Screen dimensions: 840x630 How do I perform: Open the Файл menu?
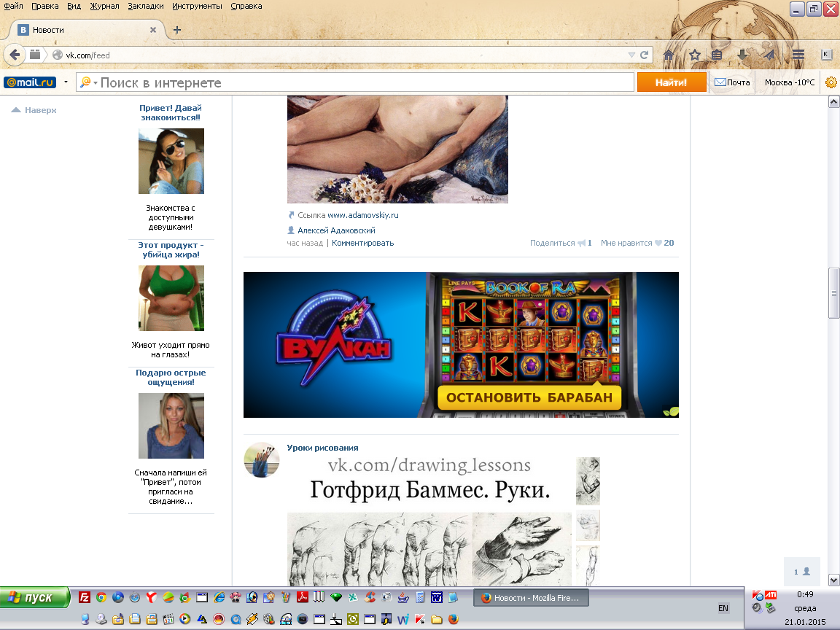click(x=13, y=6)
